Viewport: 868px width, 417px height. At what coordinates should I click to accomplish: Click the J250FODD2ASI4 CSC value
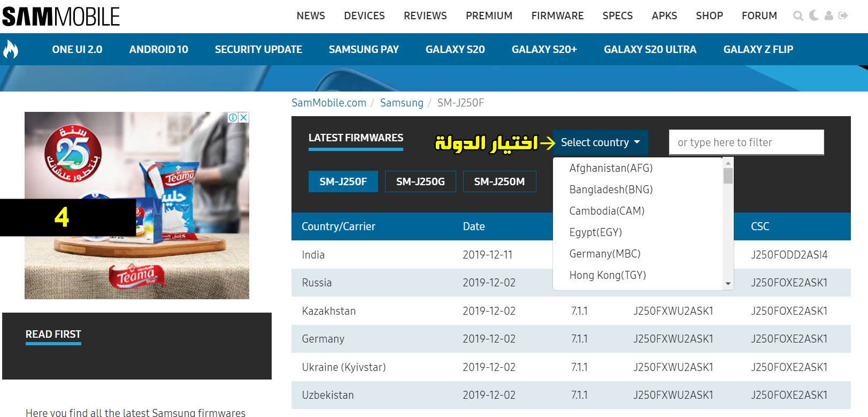coord(789,255)
